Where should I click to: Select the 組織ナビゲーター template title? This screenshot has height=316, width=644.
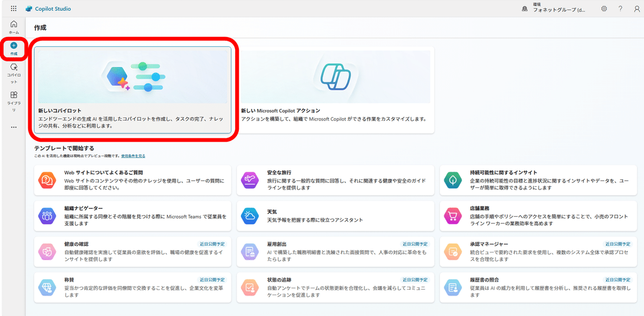click(84, 208)
